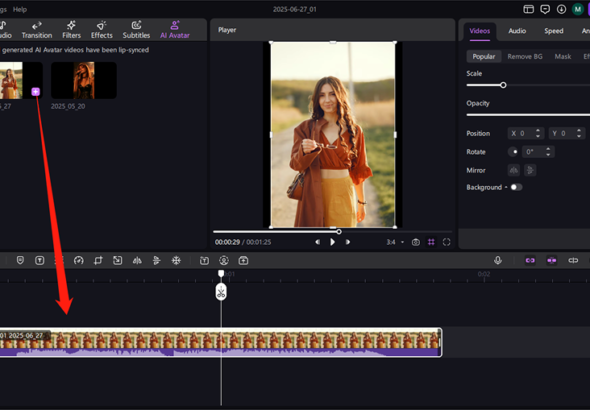This screenshot has height=410, width=590.
Task: Play the video in the Player
Action: (332, 242)
